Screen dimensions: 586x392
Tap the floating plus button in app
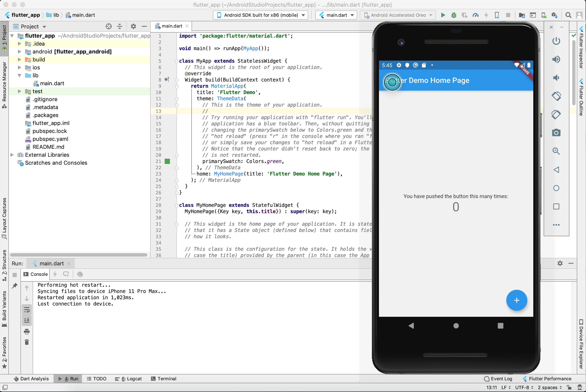516,300
